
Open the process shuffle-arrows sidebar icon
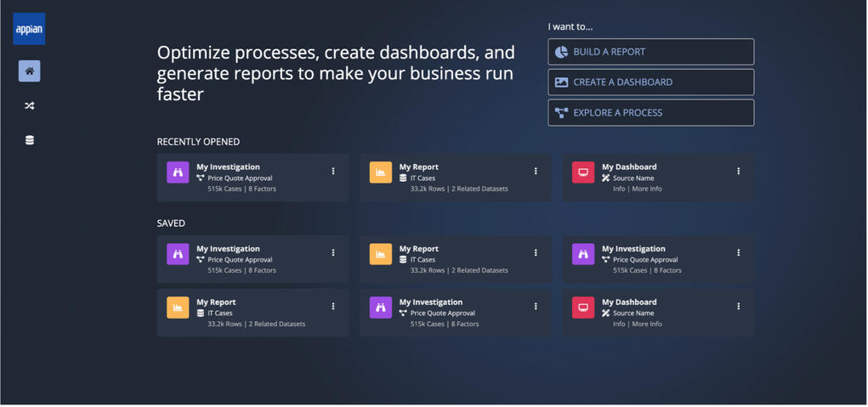coord(30,106)
